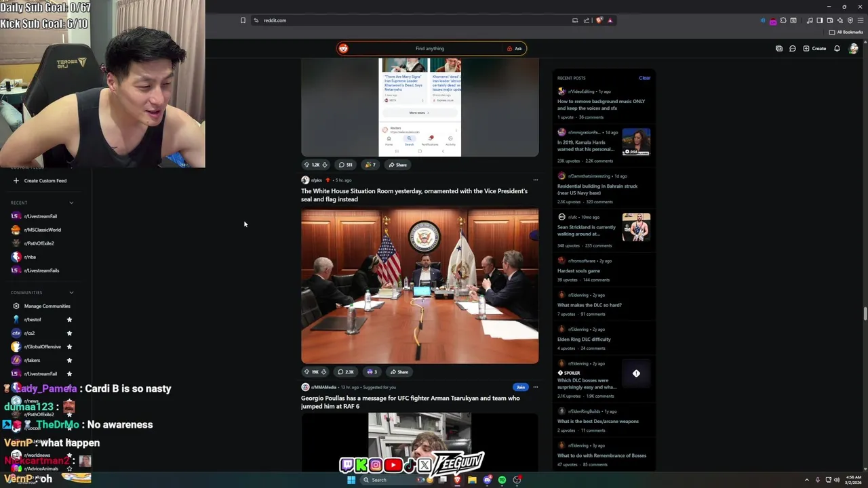Open Sean Strickland recent post thumbnail
The width and height of the screenshot is (868, 488).
point(636,226)
